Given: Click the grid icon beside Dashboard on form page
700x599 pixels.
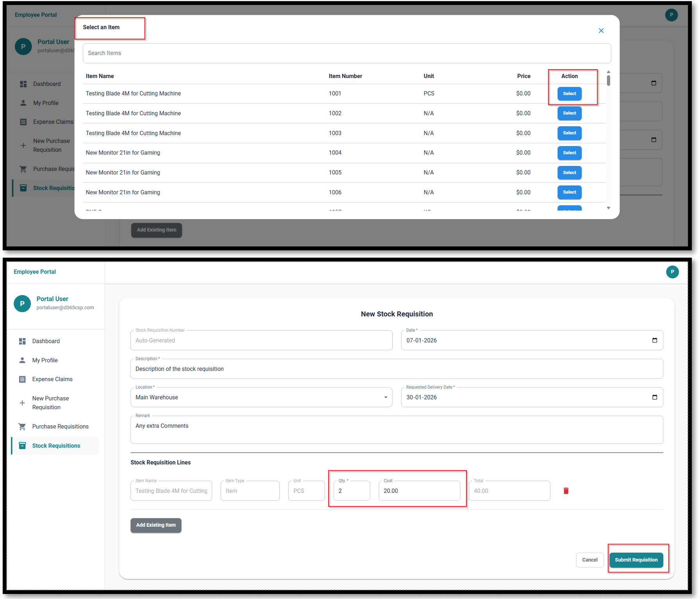Looking at the screenshot, I should click(x=22, y=341).
